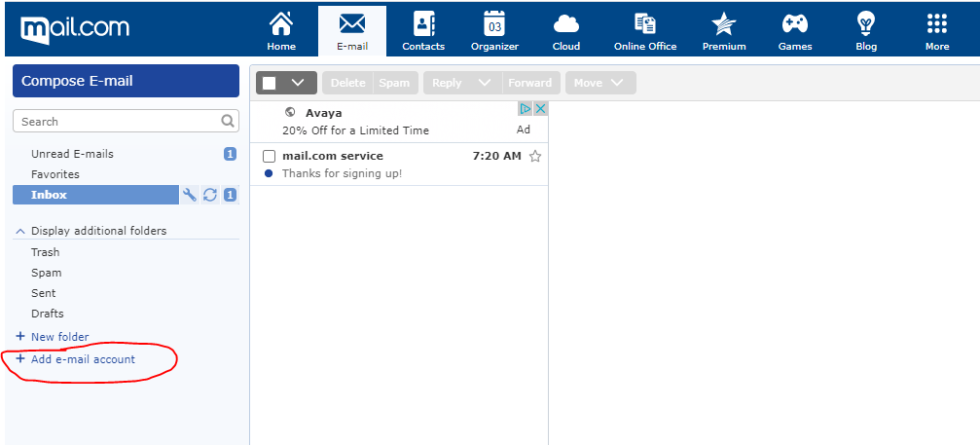Open Cloud storage
Screen dimensions: 980x445
(x=566, y=30)
